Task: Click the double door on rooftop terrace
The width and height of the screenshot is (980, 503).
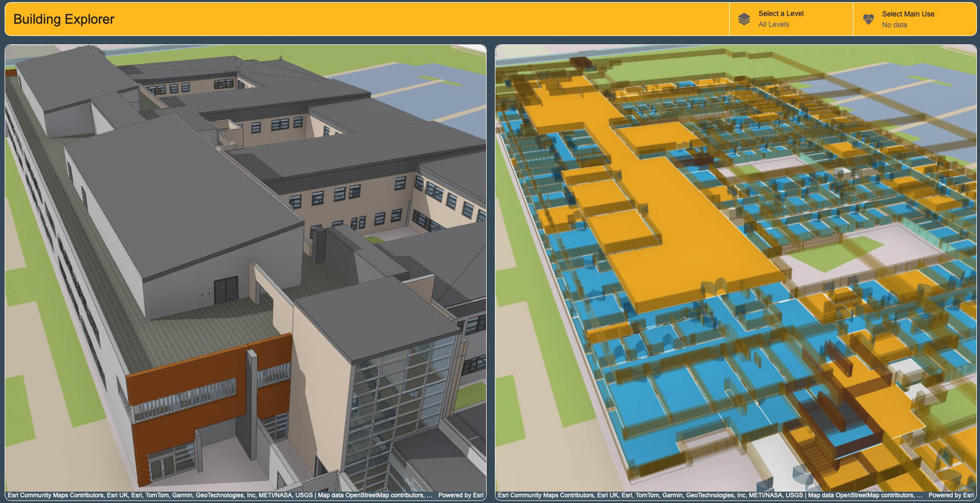Action: 226,290
